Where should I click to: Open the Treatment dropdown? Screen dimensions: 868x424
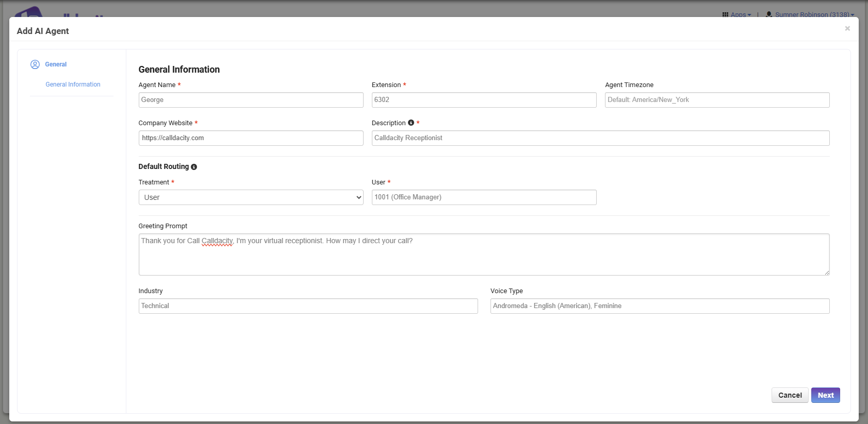[251, 197]
